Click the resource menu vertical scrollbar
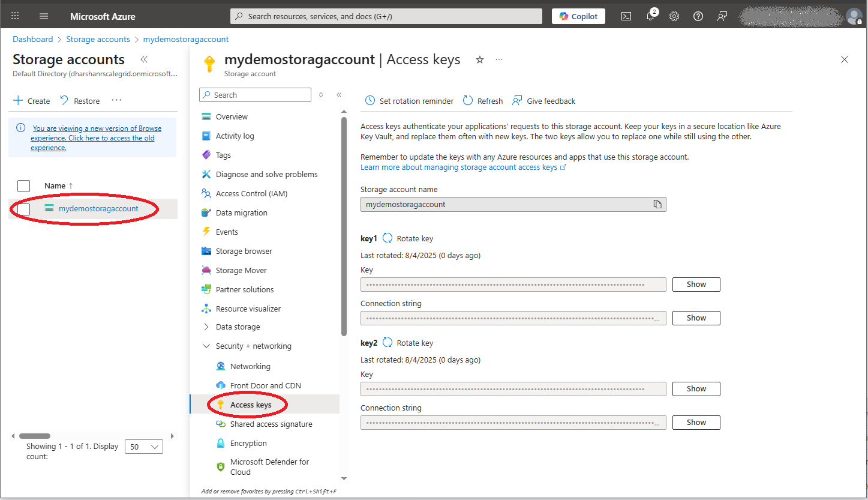This screenshot has height=500, width=868. pyautogui.click(x=344, y=226)
